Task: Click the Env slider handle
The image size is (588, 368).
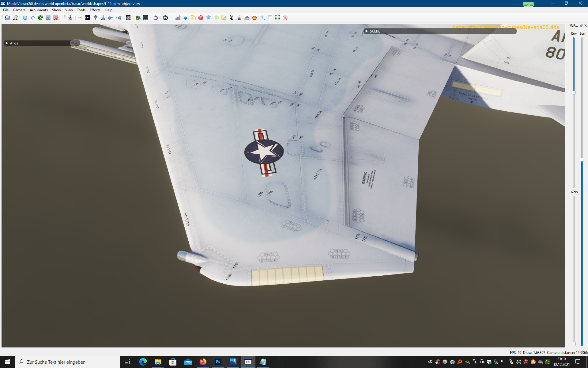Action: [x=574, y=92]
